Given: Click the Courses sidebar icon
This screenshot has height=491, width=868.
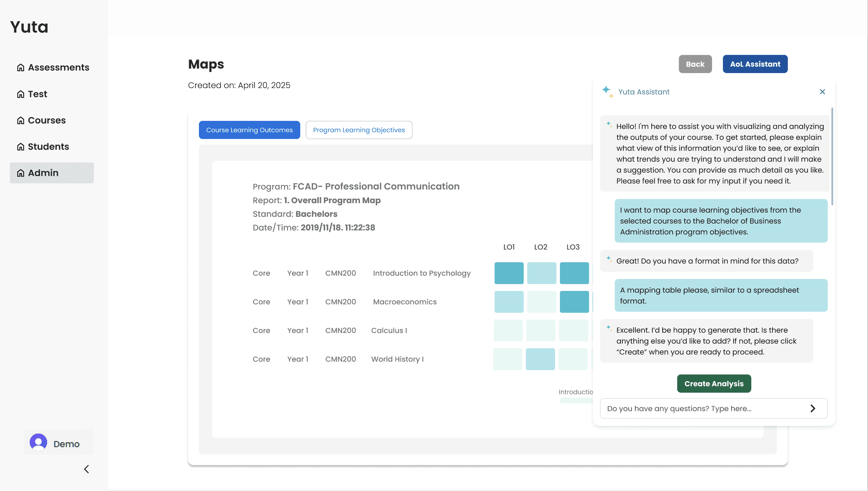Looking at the screenshot, I should point(21,120).
